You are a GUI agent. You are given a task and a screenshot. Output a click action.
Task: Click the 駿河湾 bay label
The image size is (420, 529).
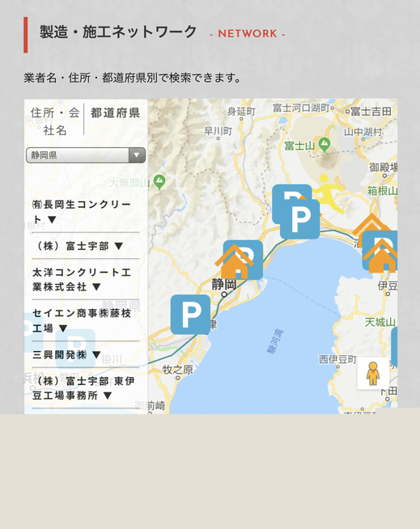[275, 341]
